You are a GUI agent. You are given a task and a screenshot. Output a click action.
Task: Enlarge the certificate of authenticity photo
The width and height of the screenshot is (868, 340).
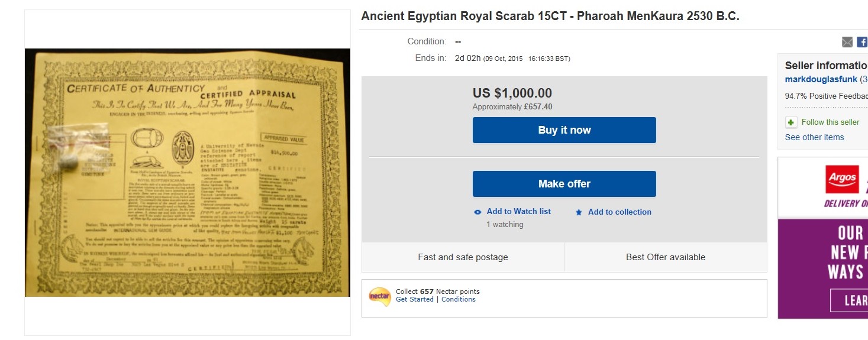pos(188,173)
